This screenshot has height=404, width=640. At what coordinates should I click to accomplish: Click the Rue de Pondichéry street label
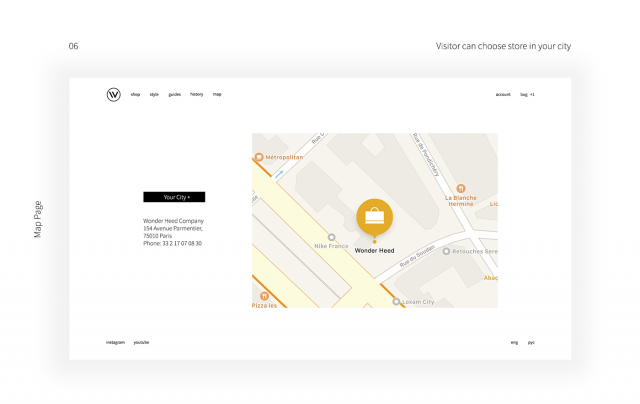point(426,155)
